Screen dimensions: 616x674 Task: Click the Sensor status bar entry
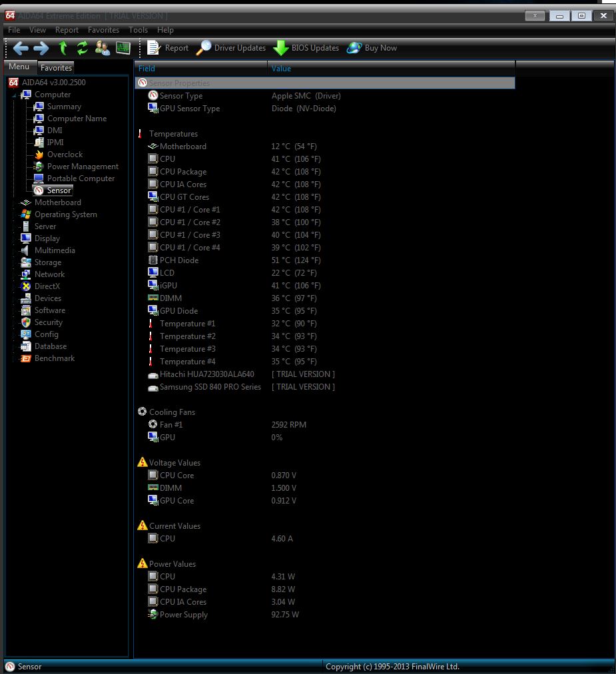(x=24, y=667)
